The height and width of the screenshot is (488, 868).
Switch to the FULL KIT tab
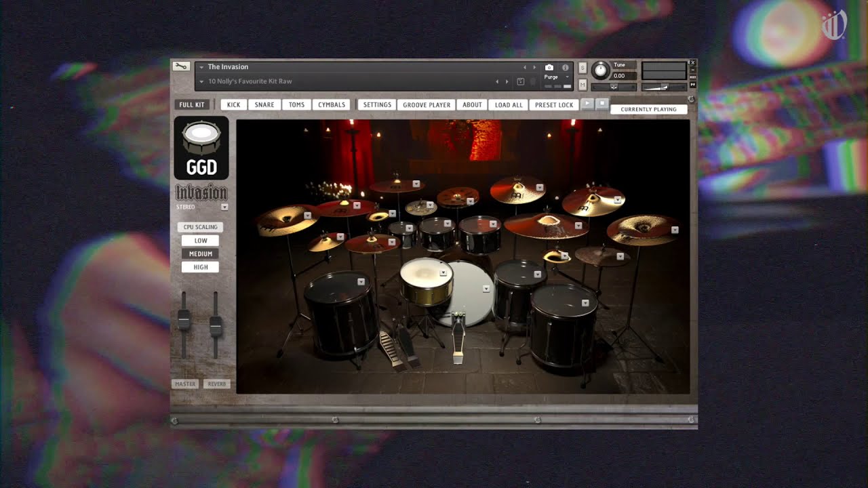click(x=192, y=105)
